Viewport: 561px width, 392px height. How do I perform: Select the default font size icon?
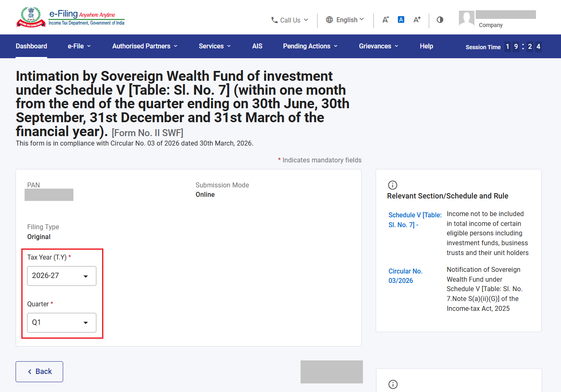(401, 20)
